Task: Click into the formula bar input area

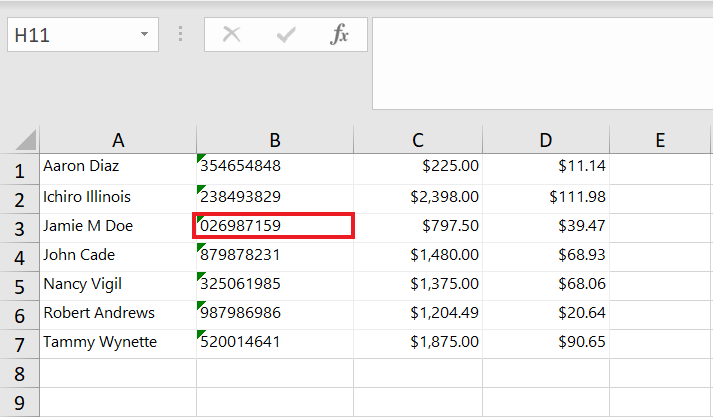Action: point(540,60)
